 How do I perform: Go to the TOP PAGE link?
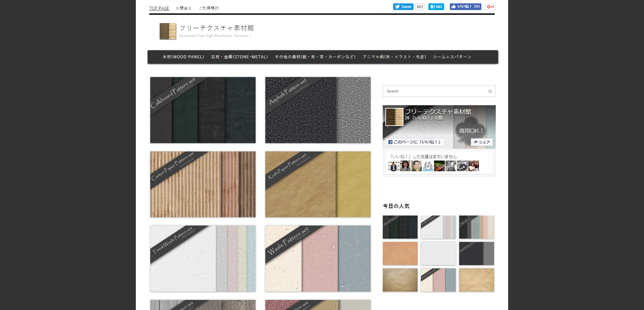click(x=159, y=8)
